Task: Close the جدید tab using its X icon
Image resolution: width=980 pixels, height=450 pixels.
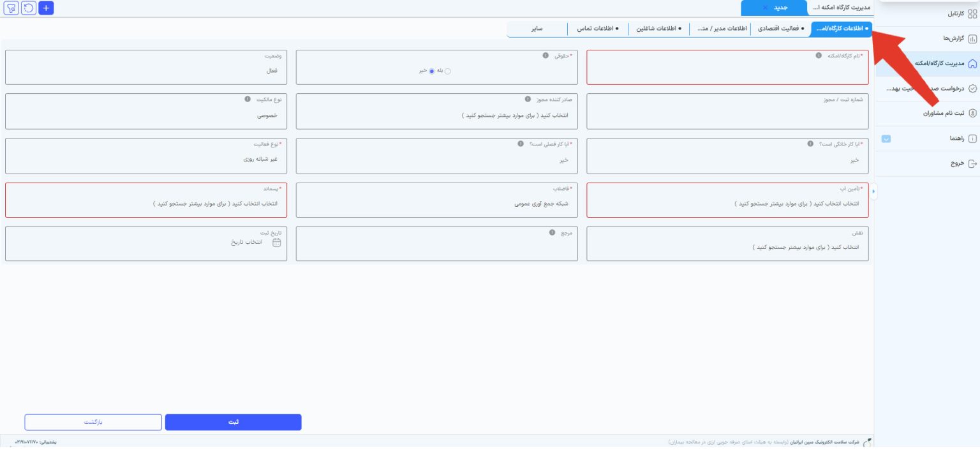Action: (x=765, y=8)
